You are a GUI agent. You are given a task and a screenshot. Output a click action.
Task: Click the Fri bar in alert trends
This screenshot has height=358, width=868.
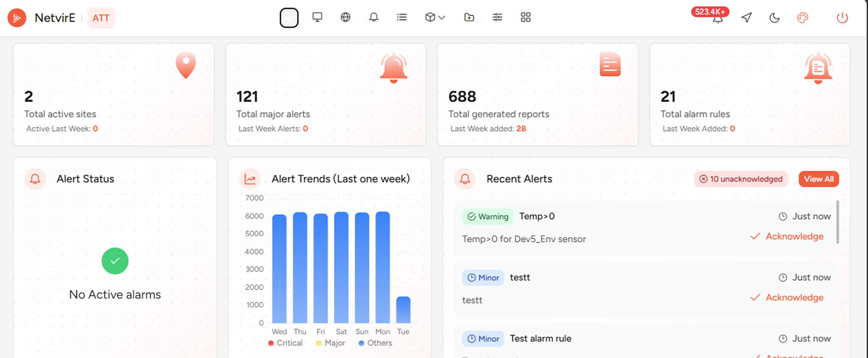click(x=321, y=268)
